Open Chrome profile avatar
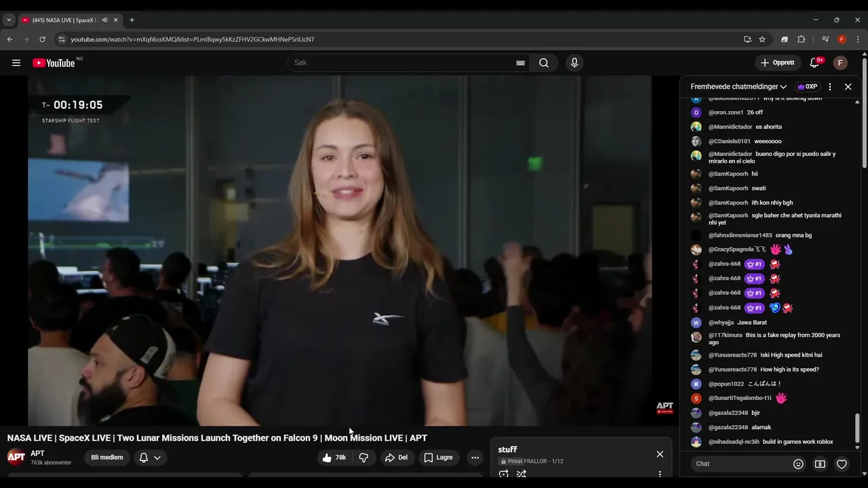Viewport: 868px width, 488px height. (842, 39)
